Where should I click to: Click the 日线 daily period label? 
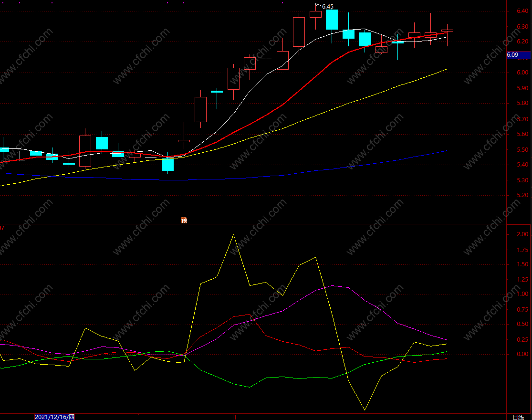click(x=518, y=417)
